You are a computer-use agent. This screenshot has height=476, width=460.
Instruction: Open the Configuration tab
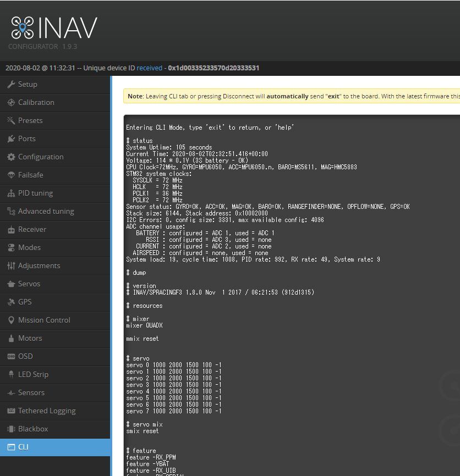click(55, 157)
